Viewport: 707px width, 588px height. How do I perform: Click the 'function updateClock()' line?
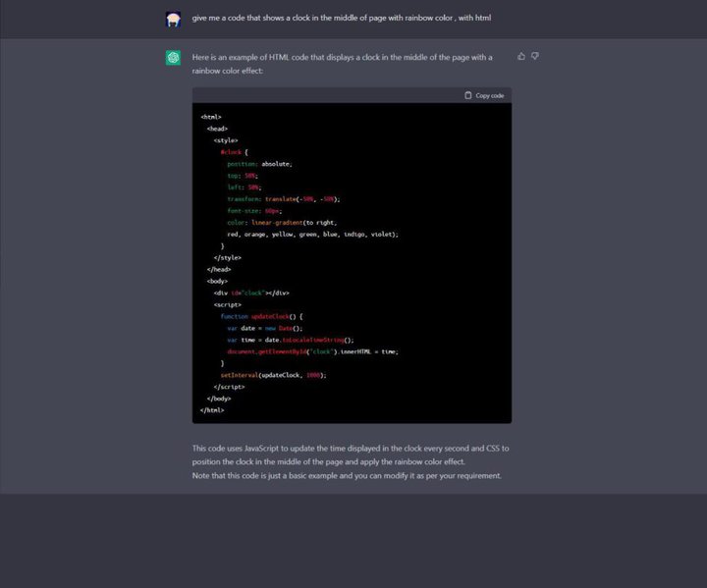pos(261,316)
